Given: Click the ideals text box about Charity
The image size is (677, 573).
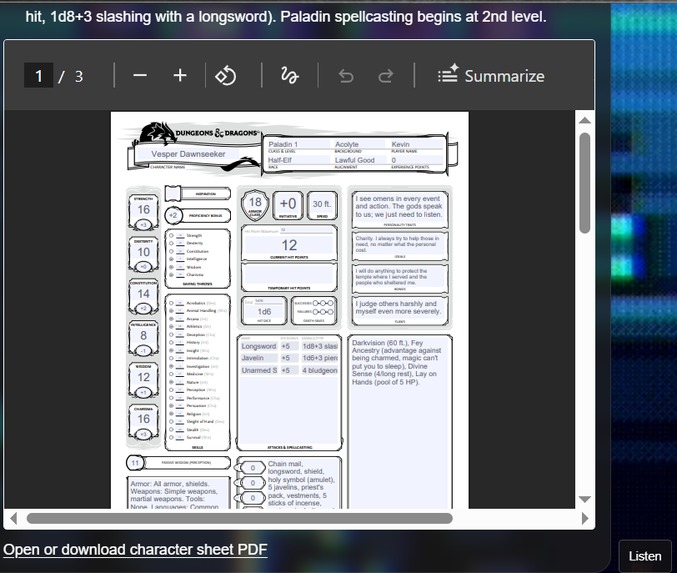Looking at the screenshot, I should click(x=400, y=245).
